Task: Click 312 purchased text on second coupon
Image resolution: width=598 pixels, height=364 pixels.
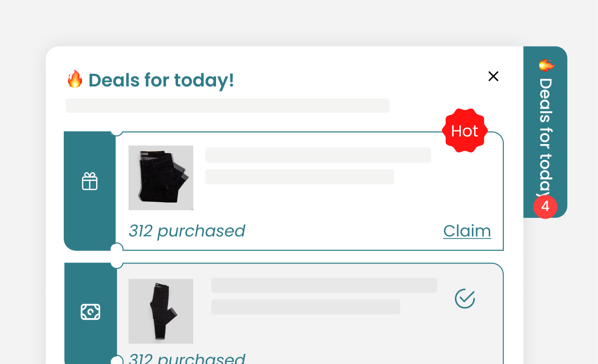Action: pyautogui.click(x=187, y=358)
